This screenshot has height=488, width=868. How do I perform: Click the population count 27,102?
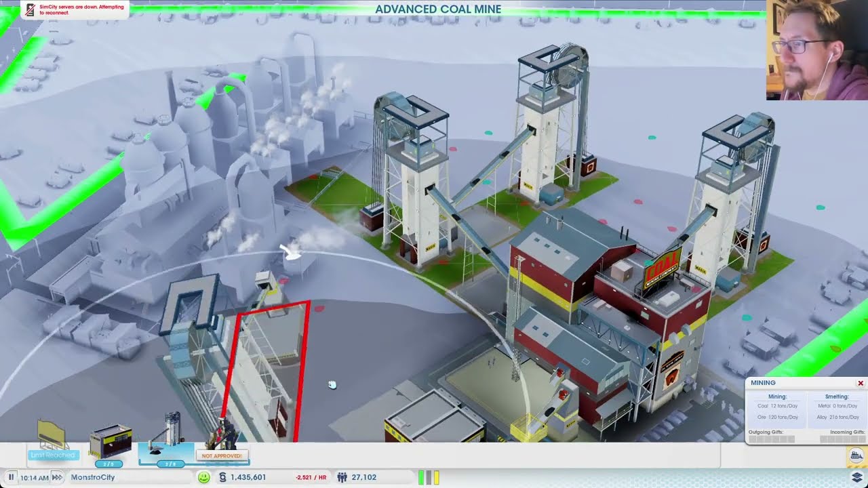(364, 477)
